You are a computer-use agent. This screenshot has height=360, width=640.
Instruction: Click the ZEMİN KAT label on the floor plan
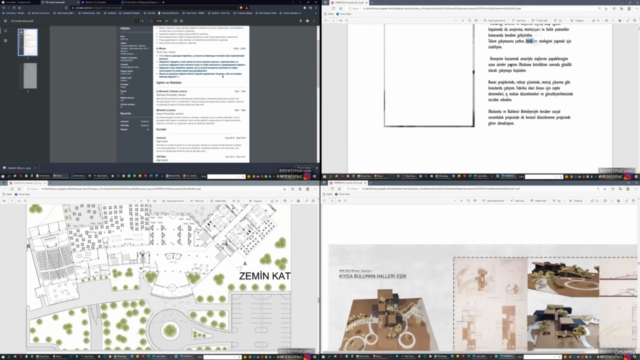[265, 276]
